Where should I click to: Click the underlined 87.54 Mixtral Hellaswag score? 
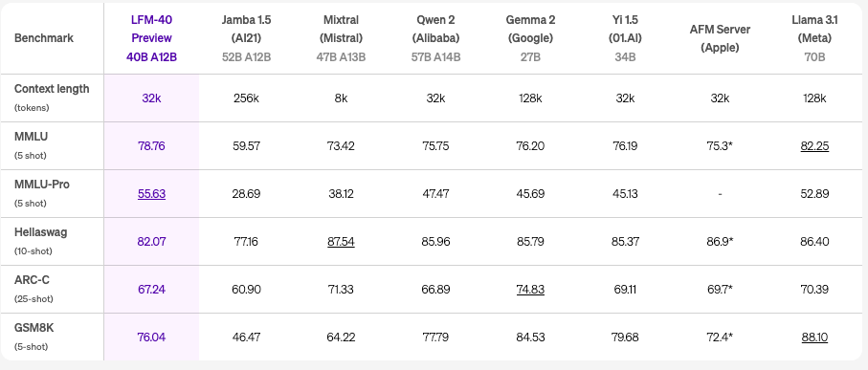(341, 242)
